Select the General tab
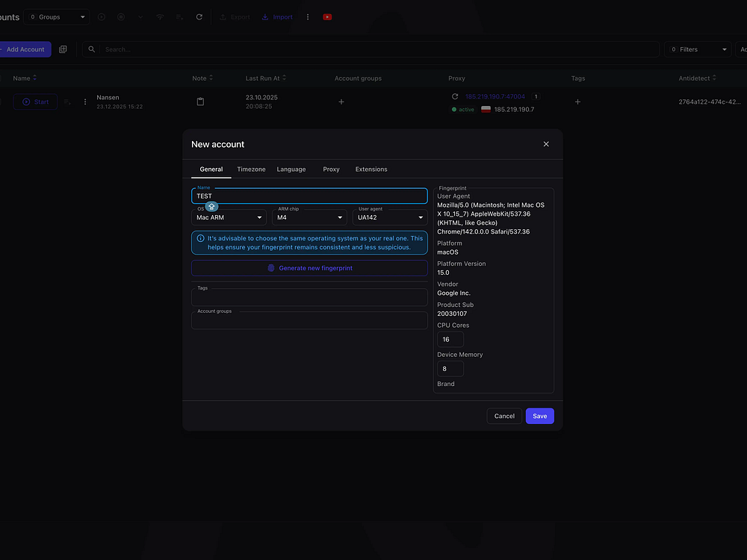Image resolution: width=747 pixels, height=560 pixels. pyautogui.click(x=211, y=169)
